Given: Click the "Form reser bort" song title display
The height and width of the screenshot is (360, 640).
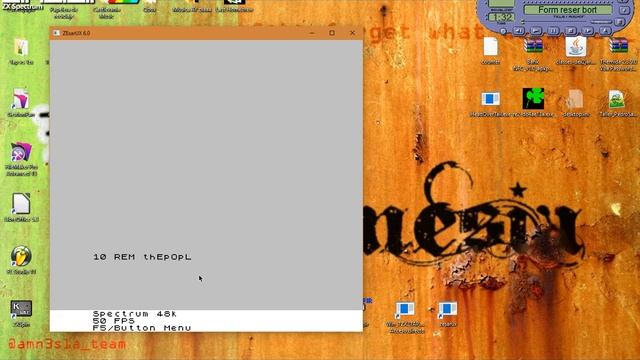Looking at the screenshot, I should click(568, 10).
